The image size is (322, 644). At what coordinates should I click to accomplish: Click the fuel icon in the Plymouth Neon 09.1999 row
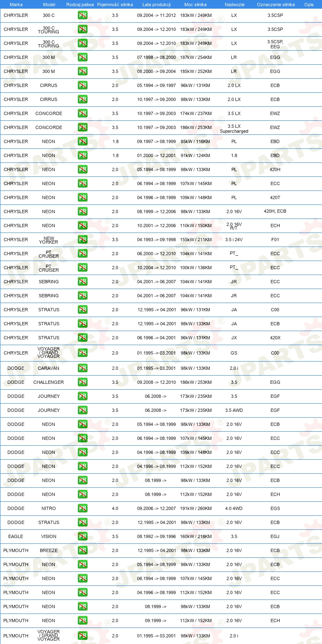(x=82, y=620)
